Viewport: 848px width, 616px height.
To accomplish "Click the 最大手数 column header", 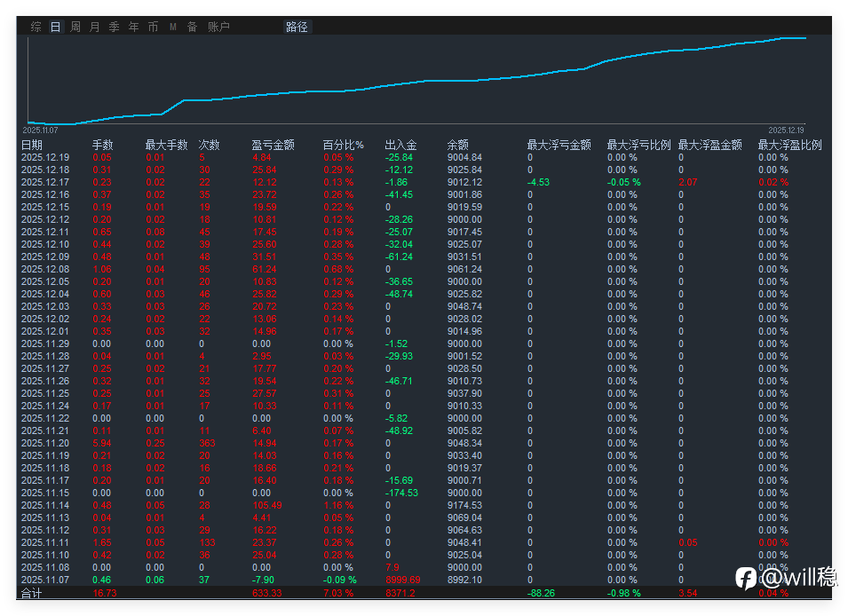I will click(x=166, y=145).
